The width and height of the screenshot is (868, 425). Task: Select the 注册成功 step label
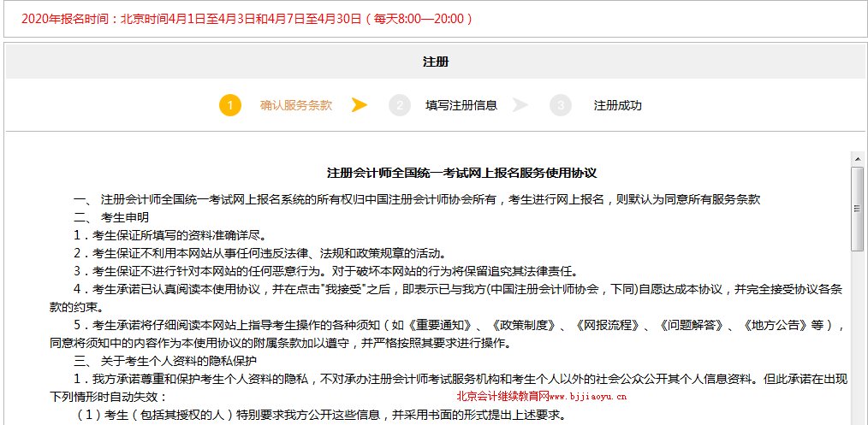pos(618,105)
